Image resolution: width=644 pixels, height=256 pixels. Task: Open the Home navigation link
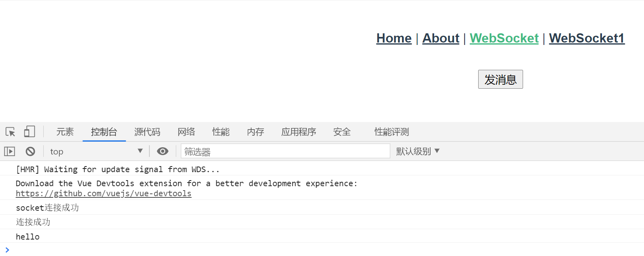(x=394, y=38)
